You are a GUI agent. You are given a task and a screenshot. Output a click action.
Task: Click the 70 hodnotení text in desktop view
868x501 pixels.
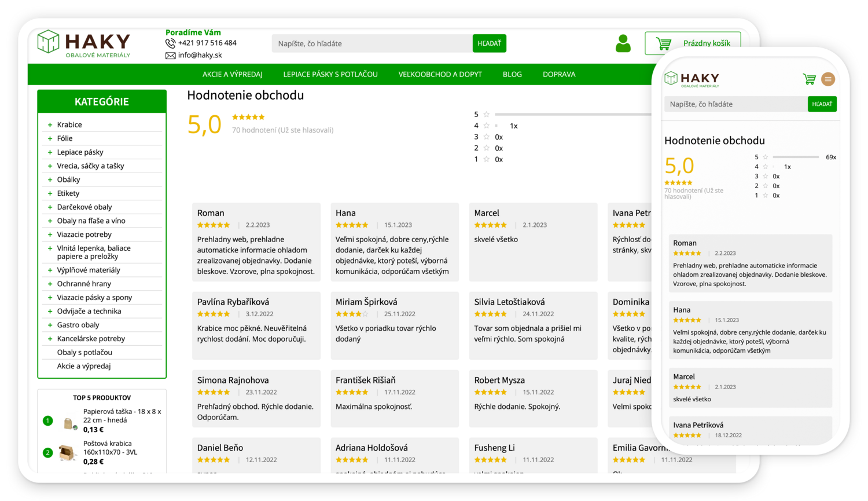282,130
